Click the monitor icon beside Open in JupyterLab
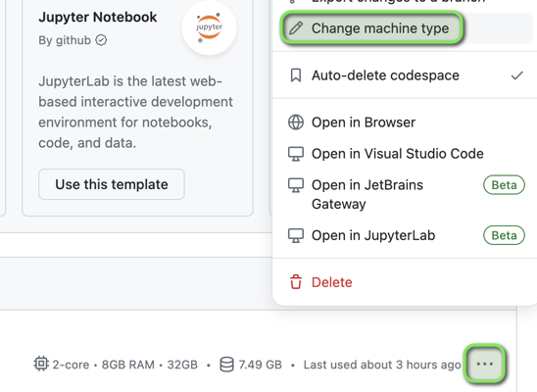537x392 pixels. (296, 235)
